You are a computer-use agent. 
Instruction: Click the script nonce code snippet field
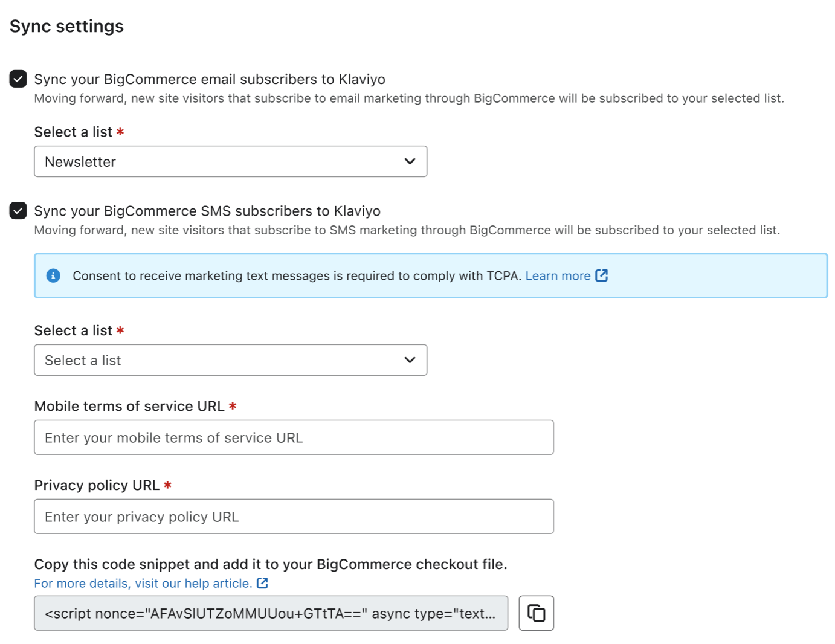[x=270, y=613]
